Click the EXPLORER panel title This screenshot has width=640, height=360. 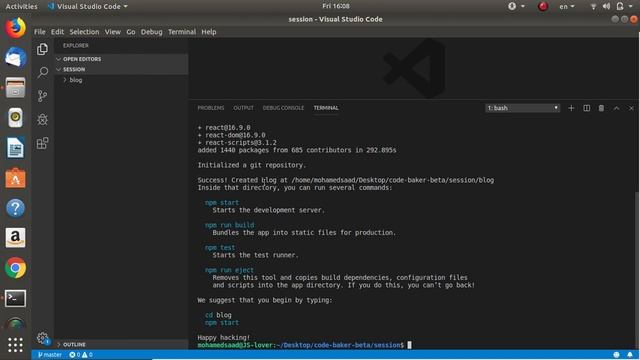click(x=76, y=46)
